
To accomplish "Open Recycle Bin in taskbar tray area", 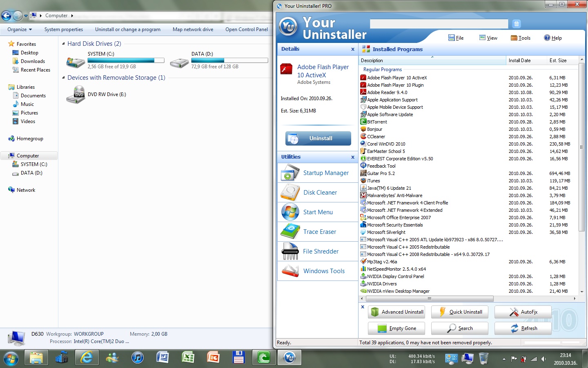I will click(483, 359).
